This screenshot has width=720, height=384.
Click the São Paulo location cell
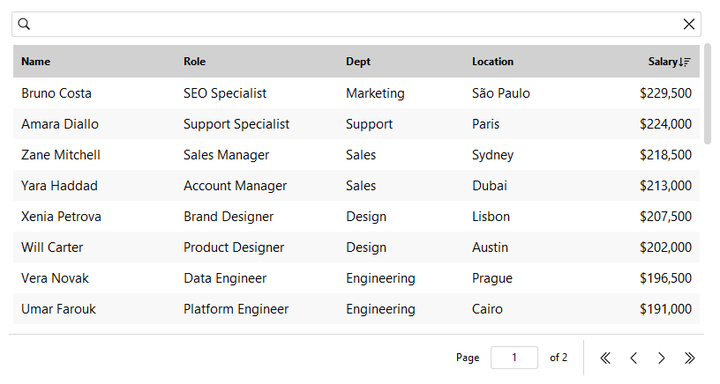point(501,93)
